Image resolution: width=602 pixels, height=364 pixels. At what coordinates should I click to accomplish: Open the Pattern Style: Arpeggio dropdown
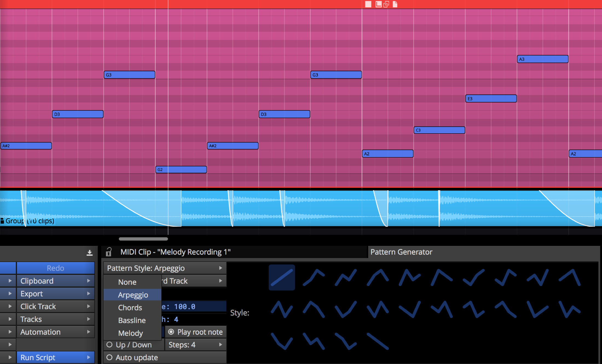pyautogui.click(x=165, y=268)
